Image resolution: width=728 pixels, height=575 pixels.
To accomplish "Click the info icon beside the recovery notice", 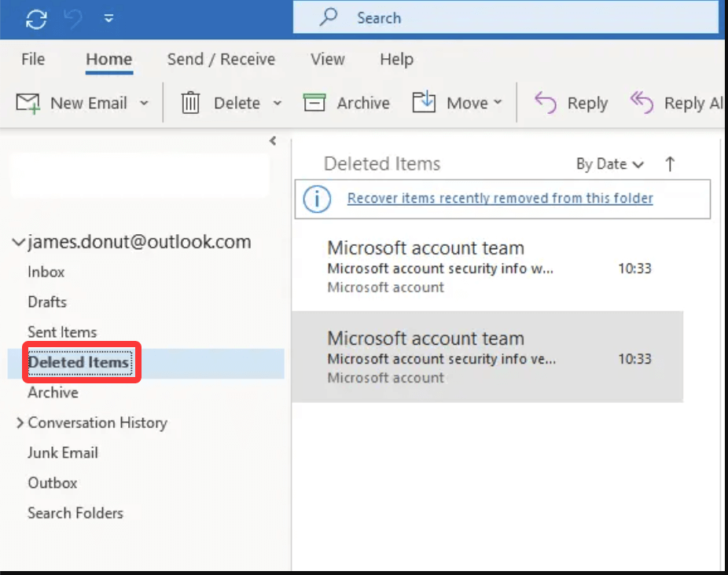I will click(x=317, y=199).
